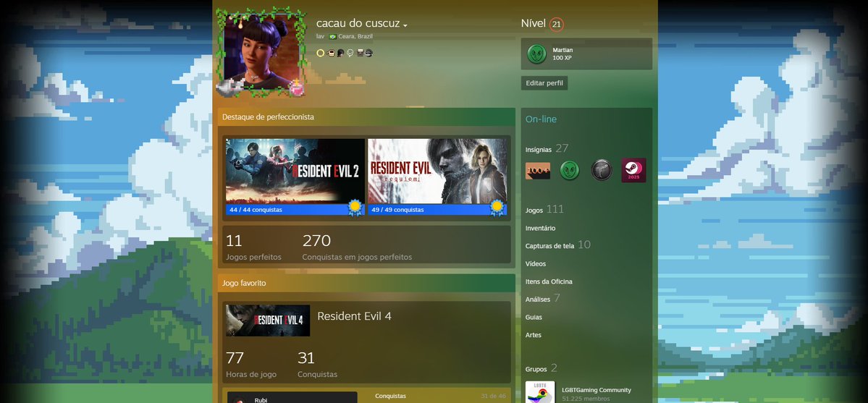Click the yellow ring emoticon in profile summary
Viewport: 868px width, 403px height.
(x=320, y=53)
